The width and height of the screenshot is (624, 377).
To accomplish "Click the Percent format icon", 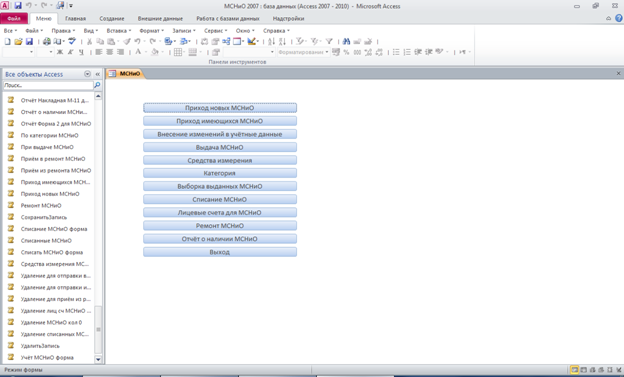I will click(x=346, y=52).
